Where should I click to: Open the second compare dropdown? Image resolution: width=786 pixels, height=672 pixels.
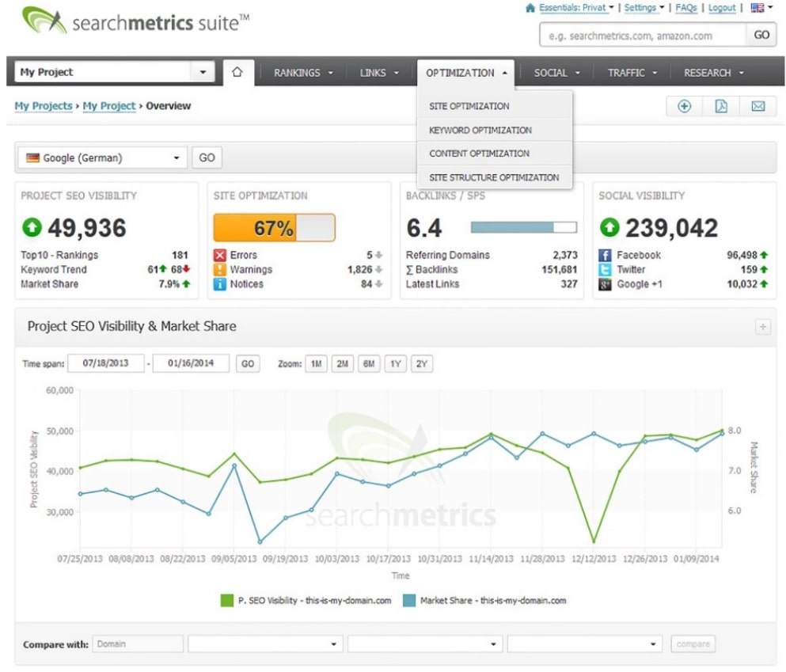(x=424, y=644)
